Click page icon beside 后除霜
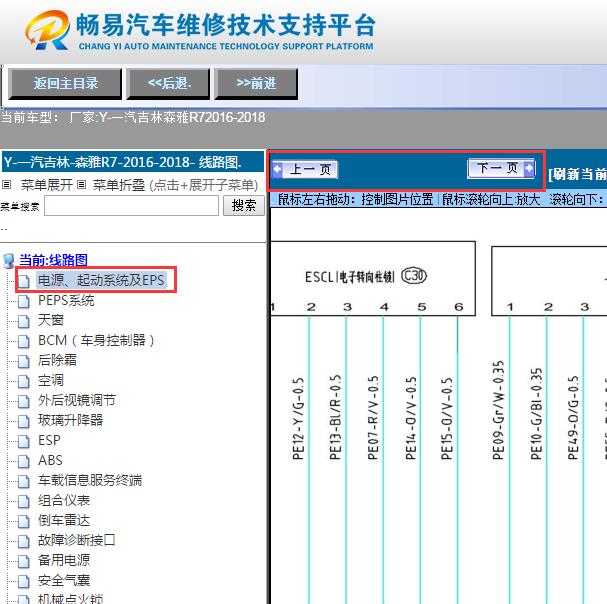Image resolution: width=607 pixels, height=604 pixels. tap(24, 361)
